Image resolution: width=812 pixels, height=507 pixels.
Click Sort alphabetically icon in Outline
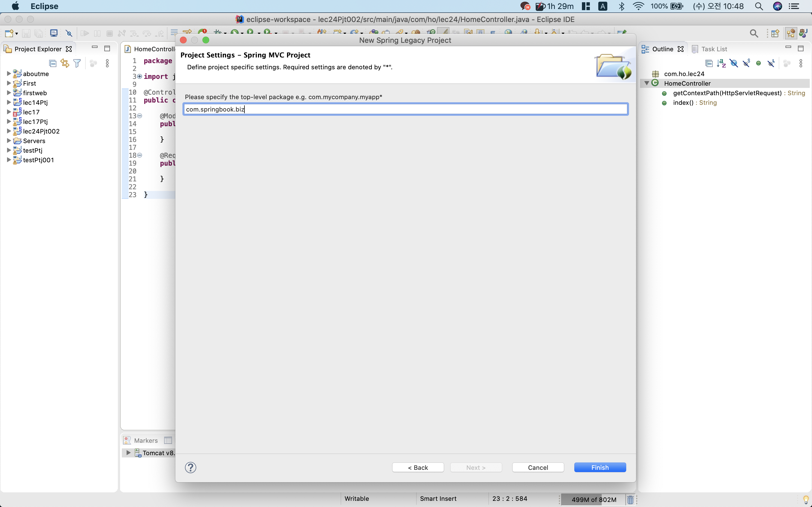pyautogui.click(x=721, y=63)
